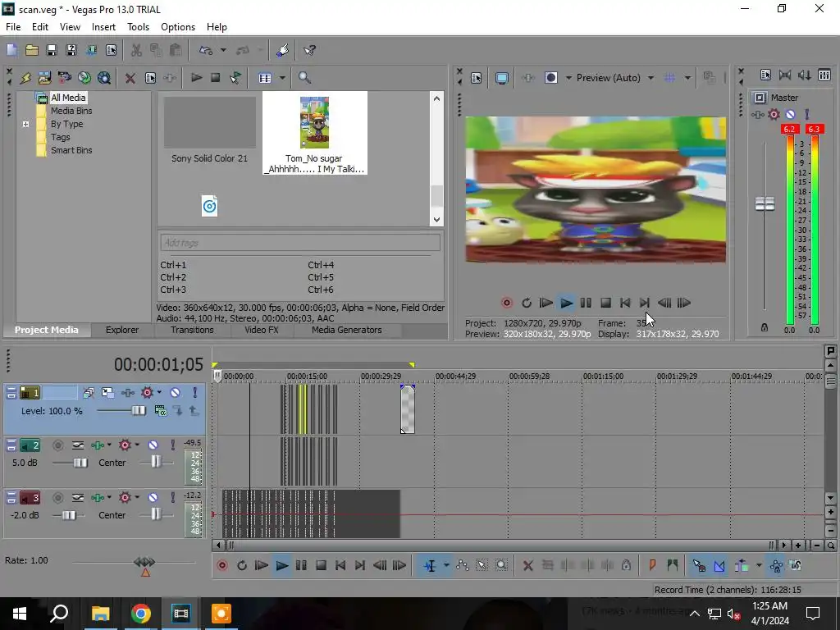The image size is (840, 630).
Task: Mute the Master bus
Action: coord(790,114)
